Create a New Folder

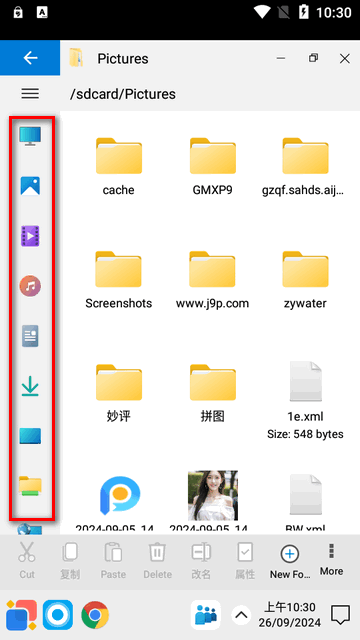[290, 562]
